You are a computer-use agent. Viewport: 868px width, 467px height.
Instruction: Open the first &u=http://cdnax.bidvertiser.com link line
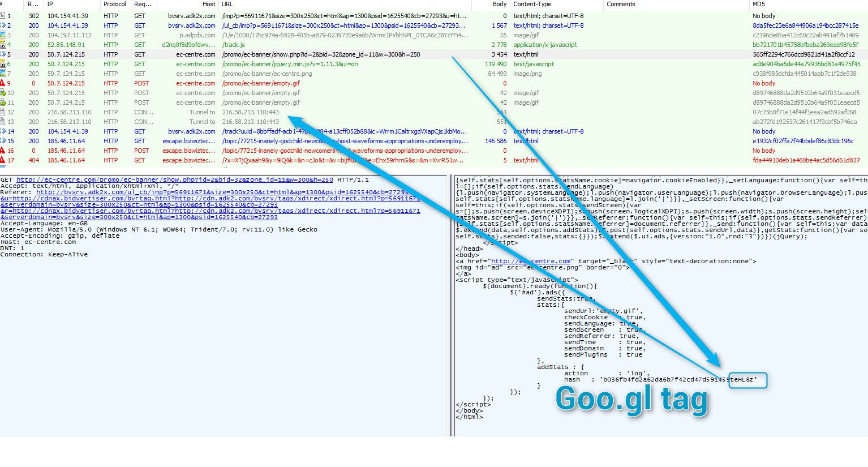tap(210, 198)
